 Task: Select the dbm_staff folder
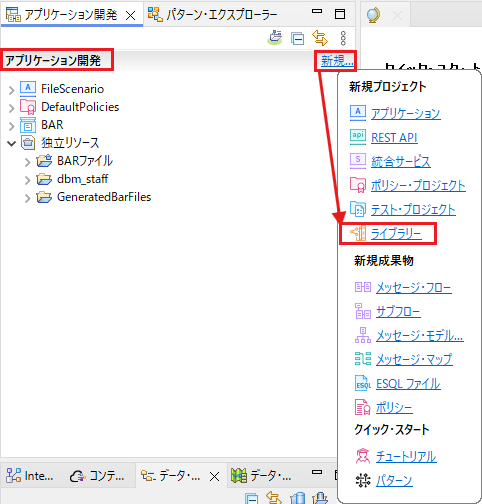coord(82,179)
